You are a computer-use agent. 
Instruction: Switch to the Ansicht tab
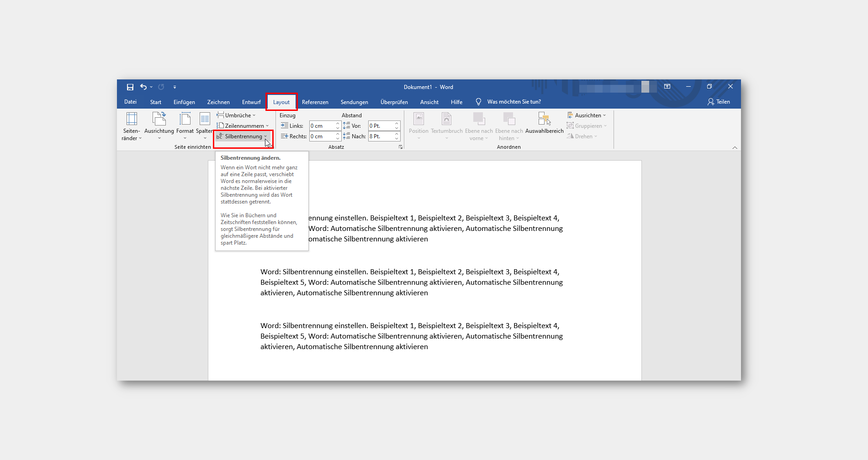(429, 102)
